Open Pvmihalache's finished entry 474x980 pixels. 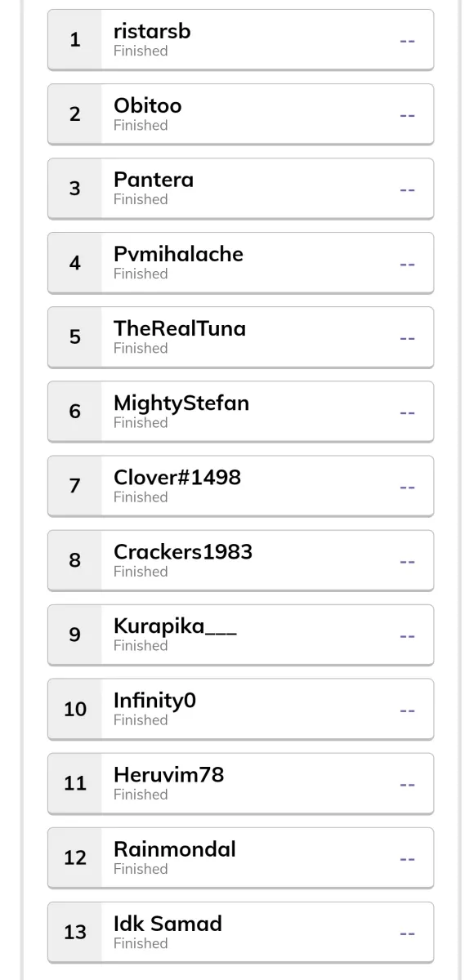tap(240, 263)
